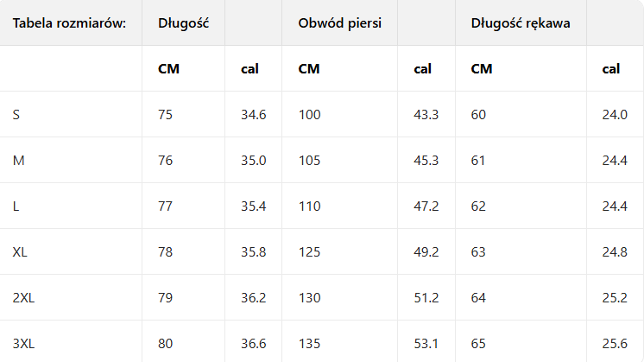The height and width of the screenshot is (362, 644).
Task: Select the 47.2 inch chest cell
Action: [x=426, y=206]
